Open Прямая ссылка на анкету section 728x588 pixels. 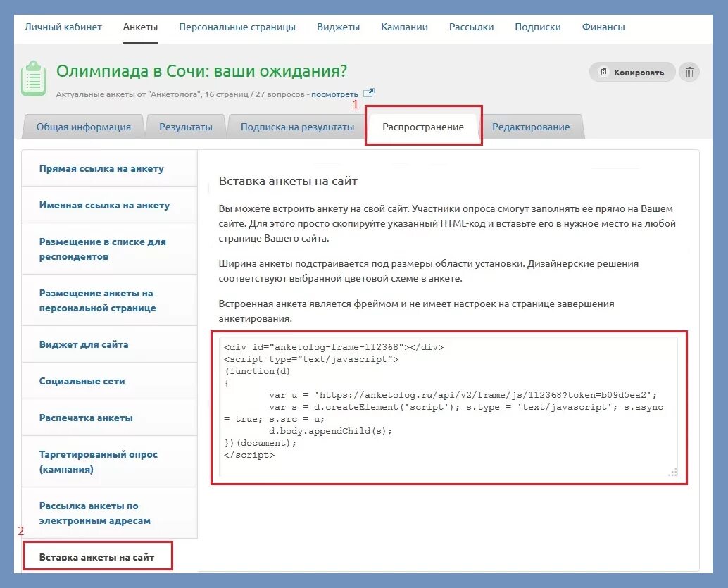click(x=110, y=168)
